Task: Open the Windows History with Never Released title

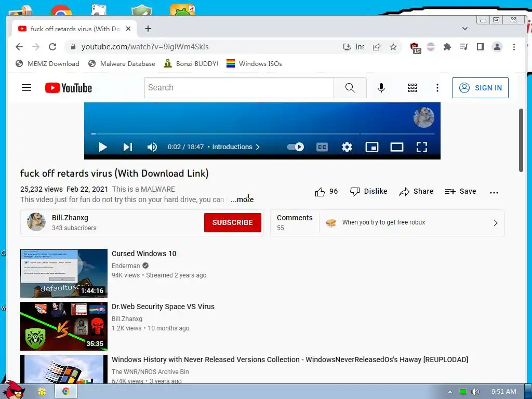Action: click(290, 360)
